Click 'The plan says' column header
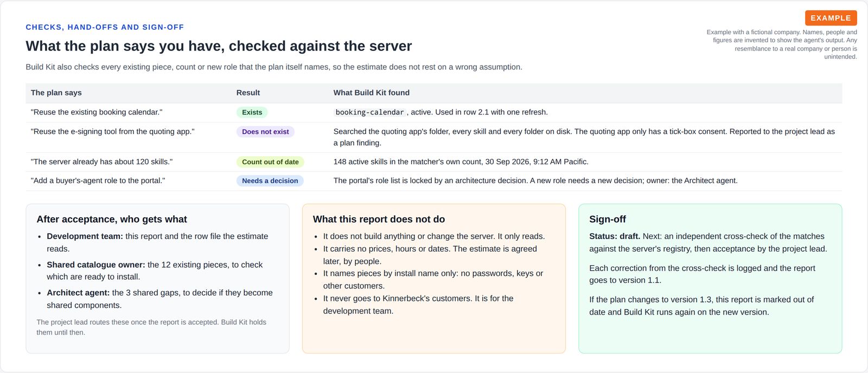Screen dimensions: 868x373 56,93
